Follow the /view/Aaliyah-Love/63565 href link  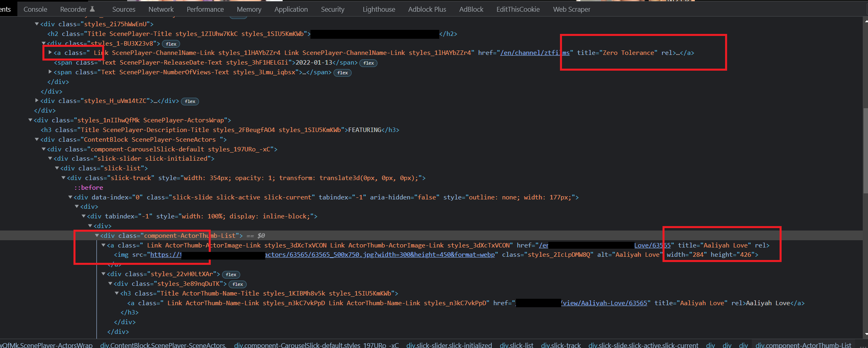tap(604, 303)
